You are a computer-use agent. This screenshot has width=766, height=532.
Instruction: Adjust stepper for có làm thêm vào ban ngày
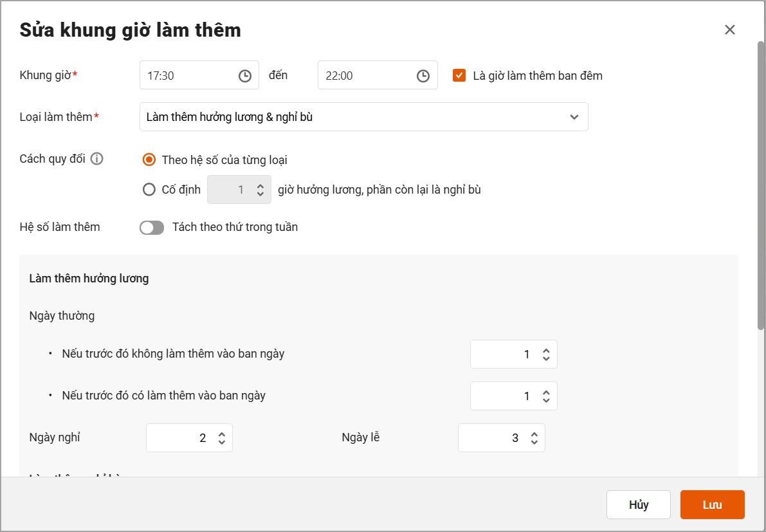point(546,396)
